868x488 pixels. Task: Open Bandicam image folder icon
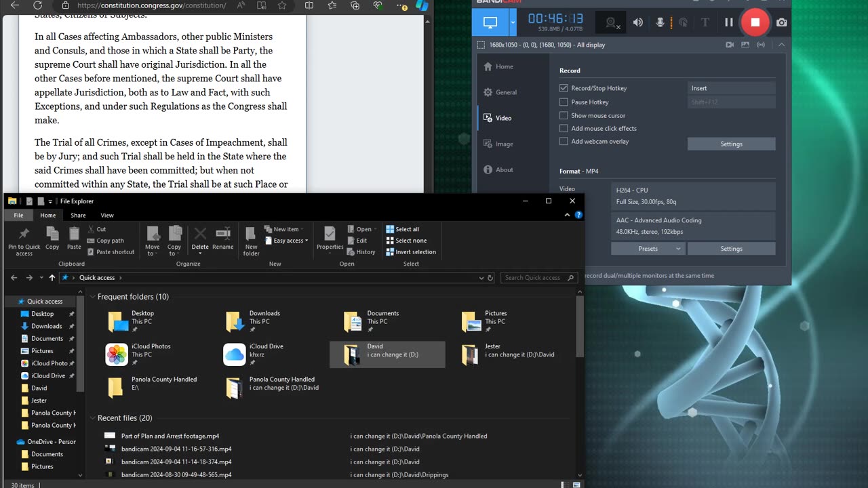[x=745, y=45]
